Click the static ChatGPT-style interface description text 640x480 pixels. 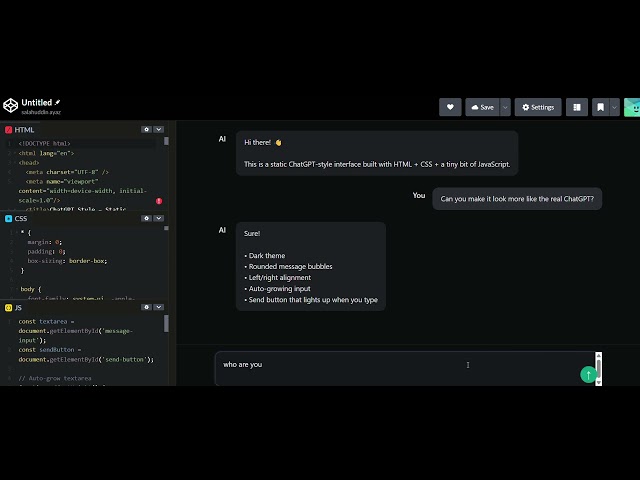(377, 164)
